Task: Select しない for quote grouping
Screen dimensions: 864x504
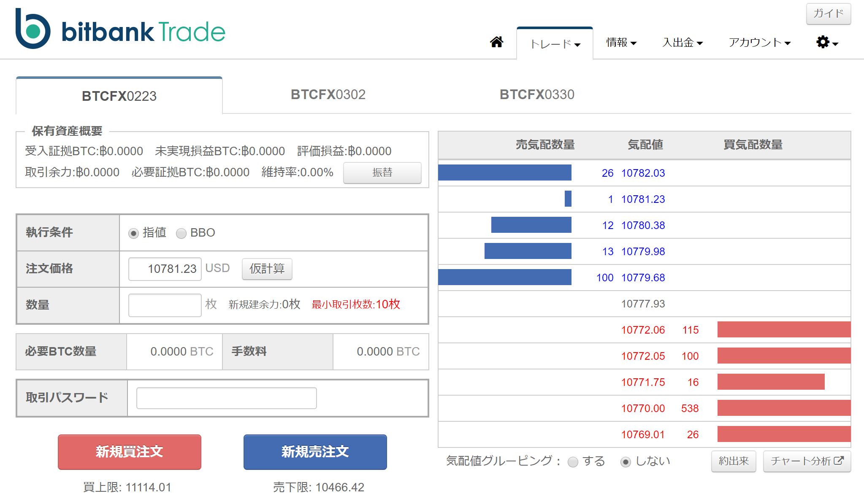Action: 626,462
